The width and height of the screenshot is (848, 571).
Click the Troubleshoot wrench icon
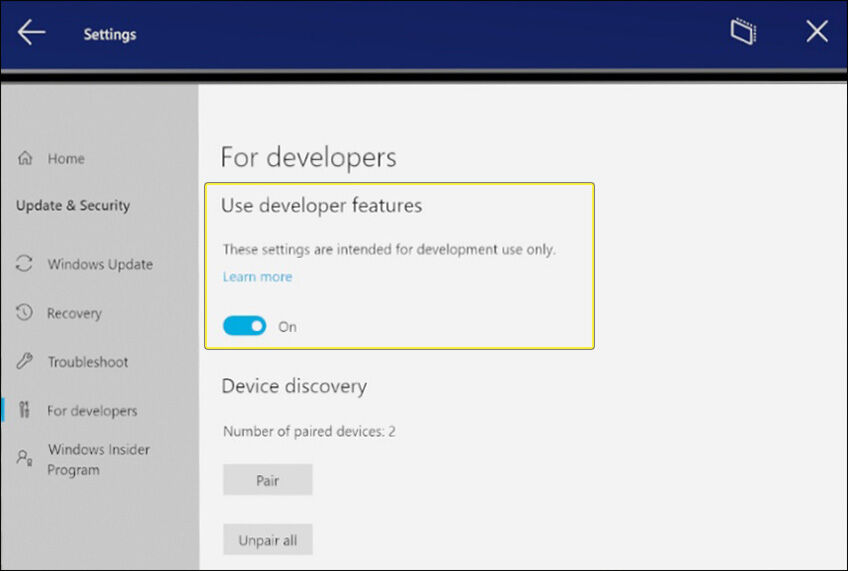(24, 361)
